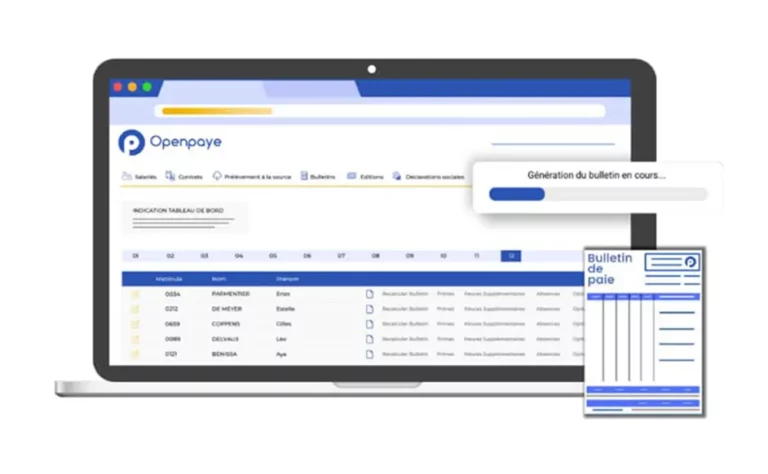Click the Bulletins icon in navigation

tap(304, 176)
